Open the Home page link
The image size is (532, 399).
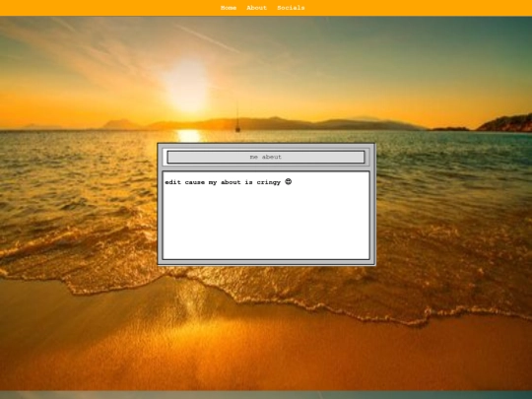(x=229, y=8)
